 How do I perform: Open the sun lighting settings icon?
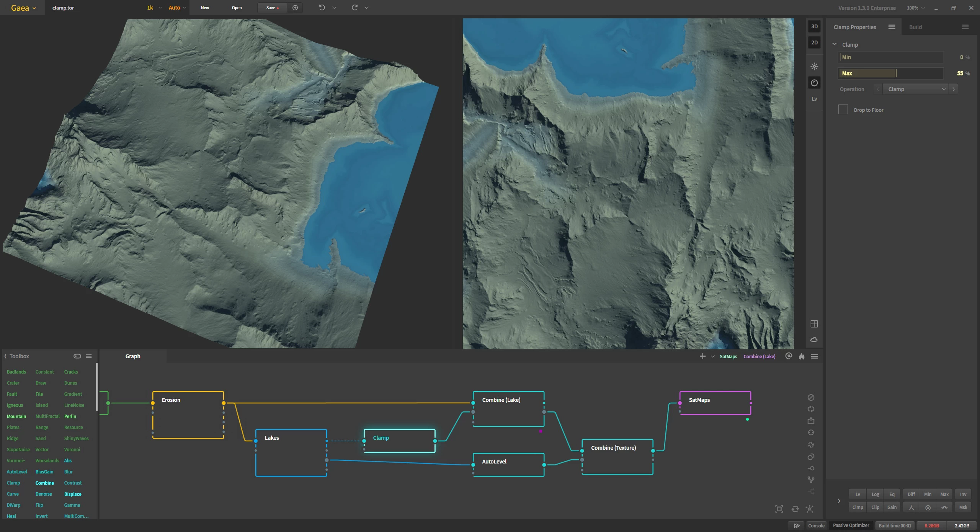(x=814, y=66)
